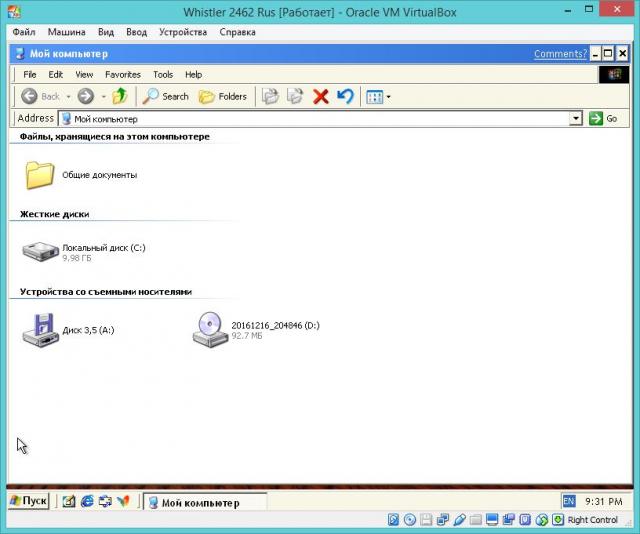640x534 pixels.
Task: Click the 9:31 PM tray clock
Action: tap(604, 501)
